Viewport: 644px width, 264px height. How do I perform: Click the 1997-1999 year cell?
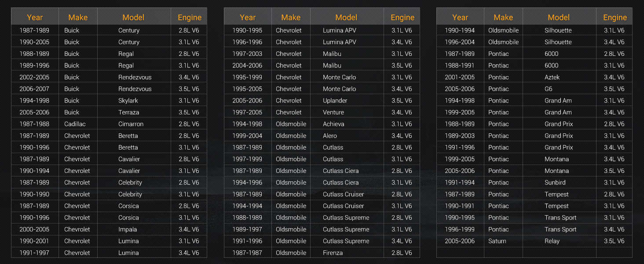tap(248, 159)
